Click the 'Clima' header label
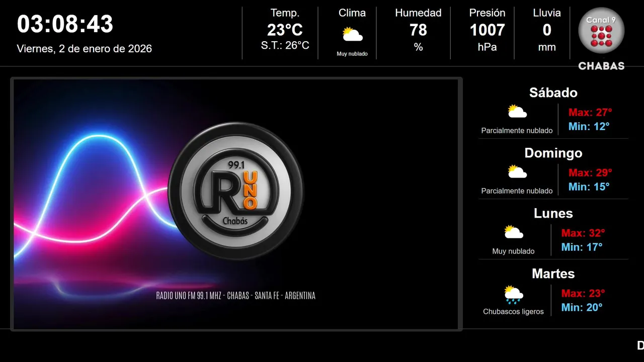This screenshot has width=644, height=362. [x=352, y=13]
